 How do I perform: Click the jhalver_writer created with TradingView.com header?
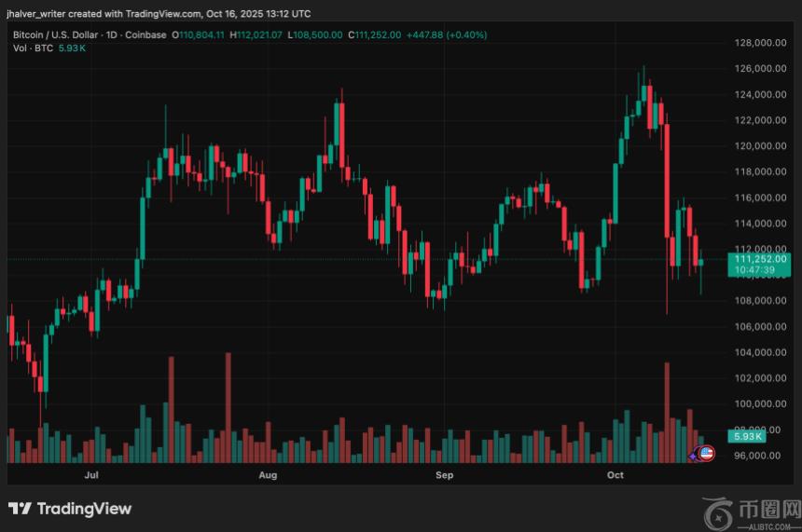[x=159, y=14]
